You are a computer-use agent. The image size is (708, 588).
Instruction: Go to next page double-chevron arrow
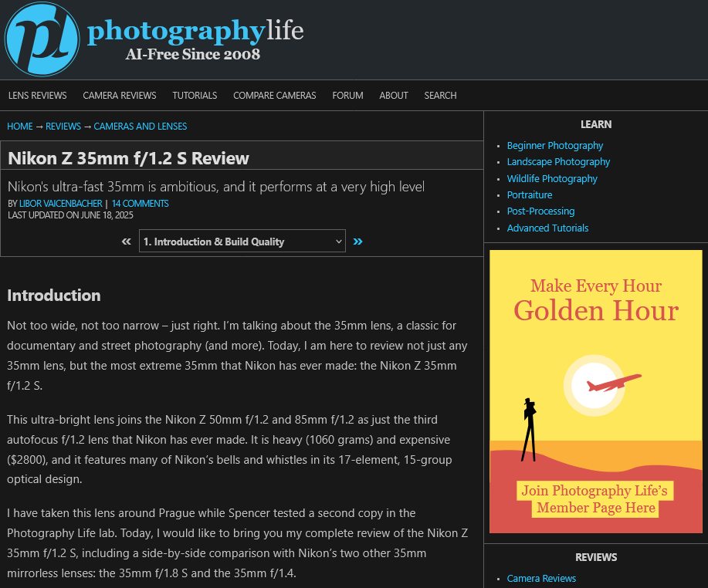[x=357, y=242]
